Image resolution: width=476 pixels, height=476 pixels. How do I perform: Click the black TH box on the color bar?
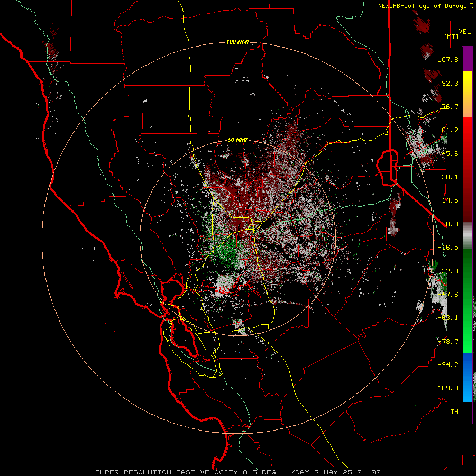pos(467,412)
